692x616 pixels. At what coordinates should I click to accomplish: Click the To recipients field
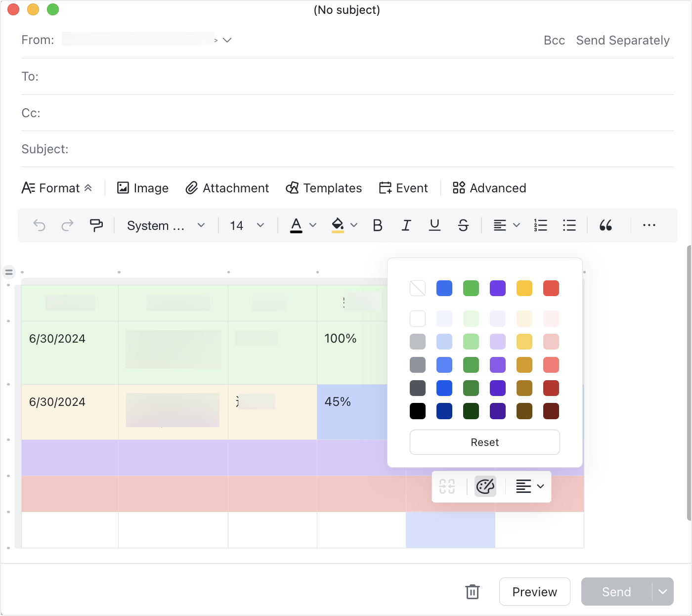tap(347, 77)
